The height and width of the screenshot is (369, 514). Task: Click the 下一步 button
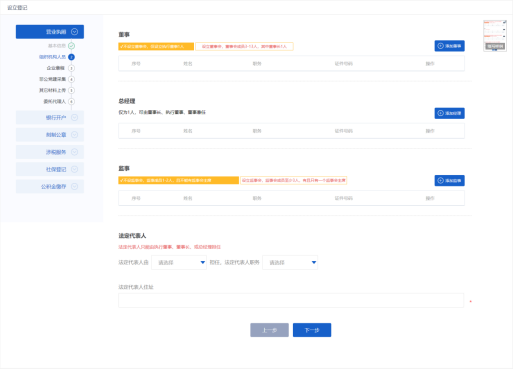point(312,330)
